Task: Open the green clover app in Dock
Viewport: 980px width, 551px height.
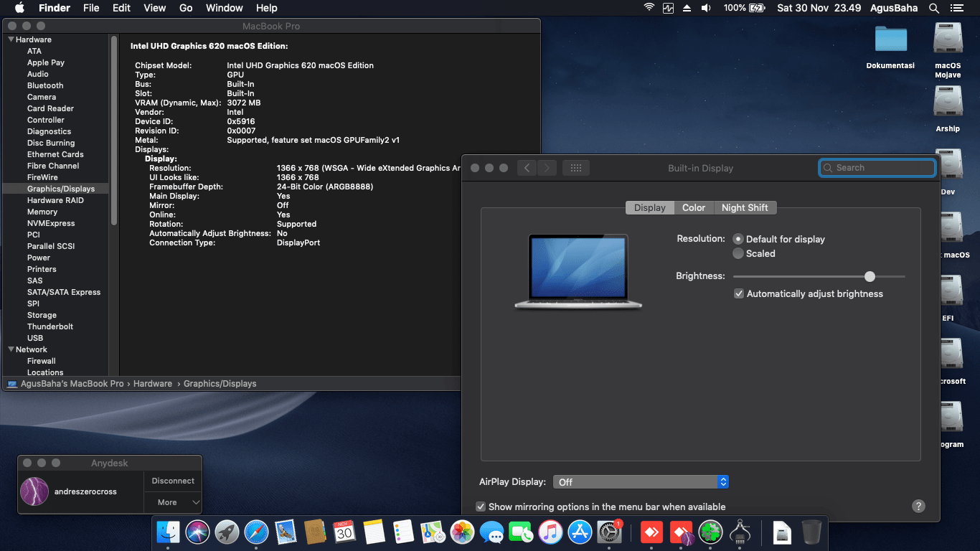Action: 710,532
